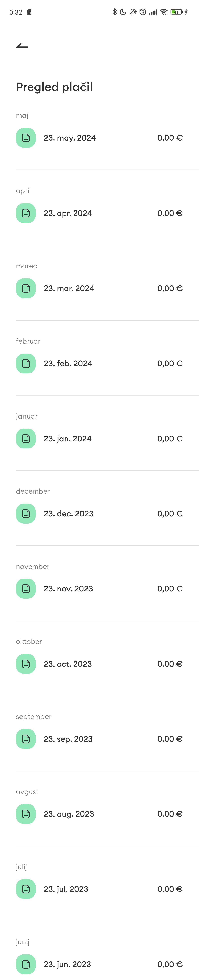Viewport: 199px width, 980px height.
Task: Tap the March 2024 document icon
Action: pos(26,288)
